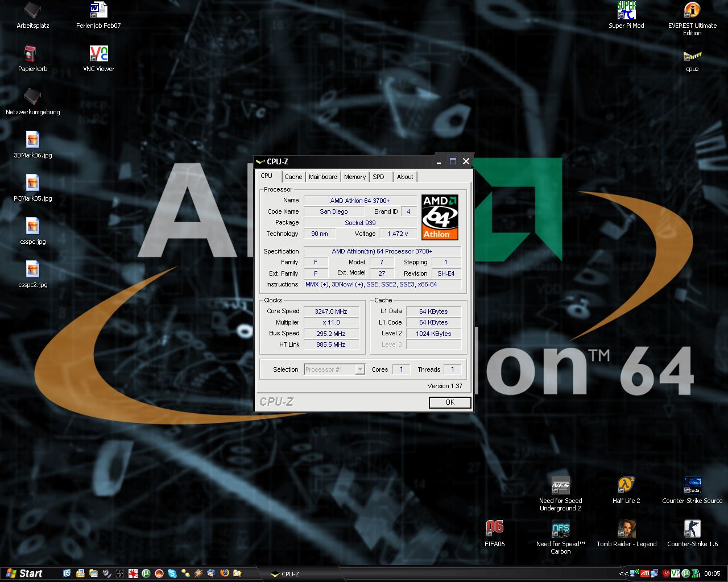Switch to the CPU tab
This screenshot has height=582, width=728.
coord(267,176)
